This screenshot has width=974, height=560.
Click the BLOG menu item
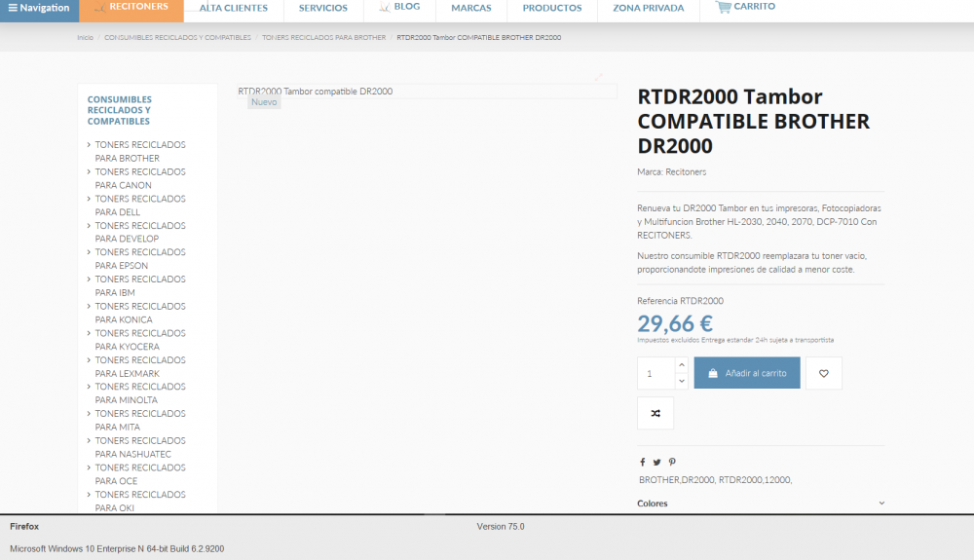click(x=400, y=7)
